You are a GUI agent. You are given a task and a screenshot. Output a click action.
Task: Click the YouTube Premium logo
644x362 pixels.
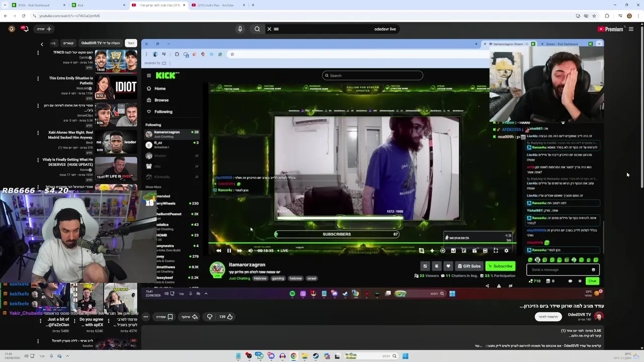point(610,29)
